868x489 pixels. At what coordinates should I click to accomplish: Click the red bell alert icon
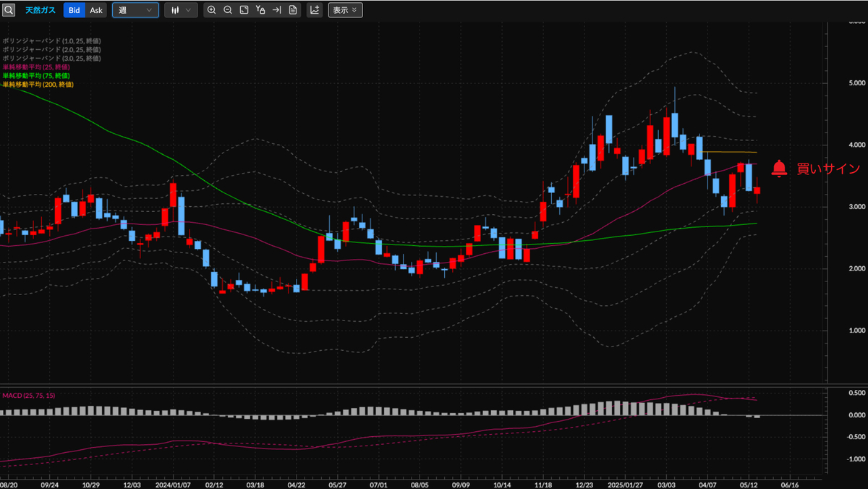click(778, 169)
